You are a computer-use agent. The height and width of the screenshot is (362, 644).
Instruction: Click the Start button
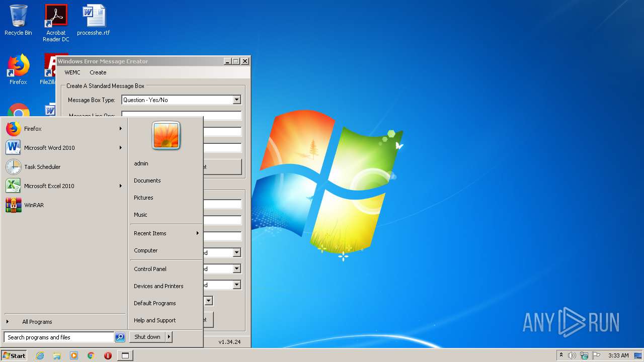pyautogui.click(x=14, y=355)
